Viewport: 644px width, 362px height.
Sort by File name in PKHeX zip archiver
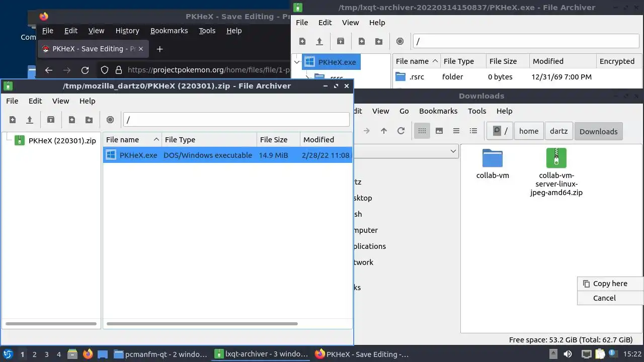tap(132, 140)
